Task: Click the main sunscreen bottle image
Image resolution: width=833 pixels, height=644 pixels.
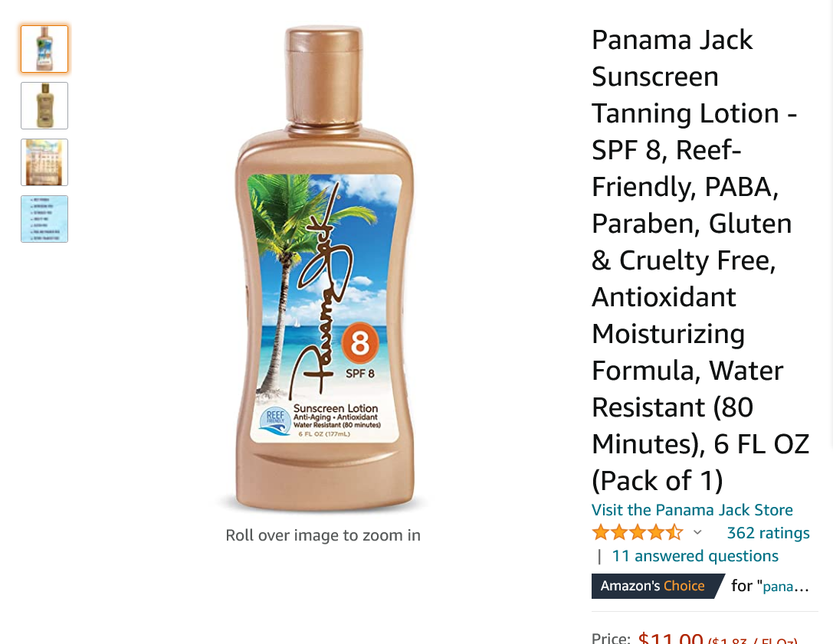Action: click(323, 268)
